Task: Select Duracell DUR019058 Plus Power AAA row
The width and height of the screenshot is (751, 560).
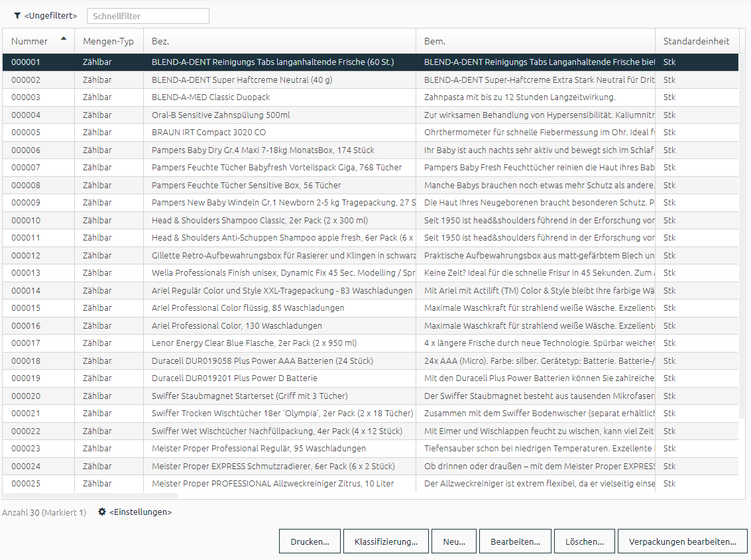Action: click(371, 361)
